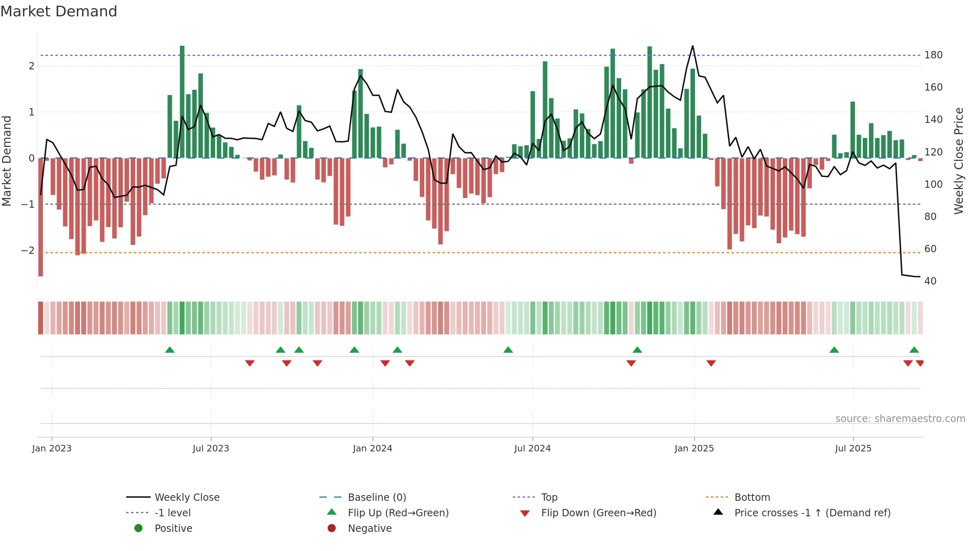Click the −2 tick on the demand axis
This screenshot has height=551, width=980.
[x=28, y=251]
